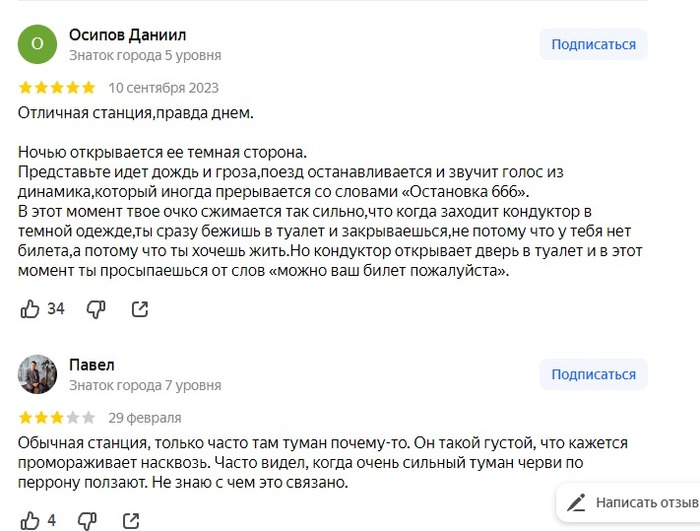Share Осипов Даниил's review
The width and height of the screenshot is (700, 531).
click(140, 309)
